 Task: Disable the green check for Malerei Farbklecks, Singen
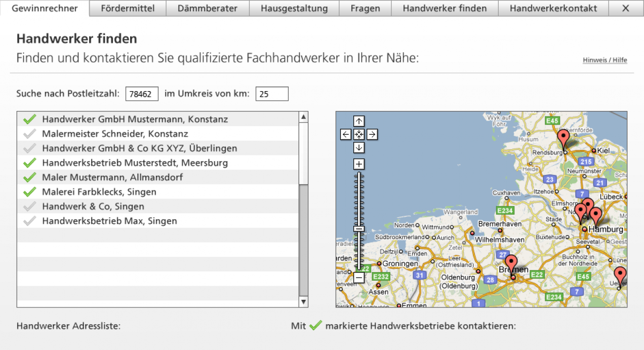pos(29,191)
